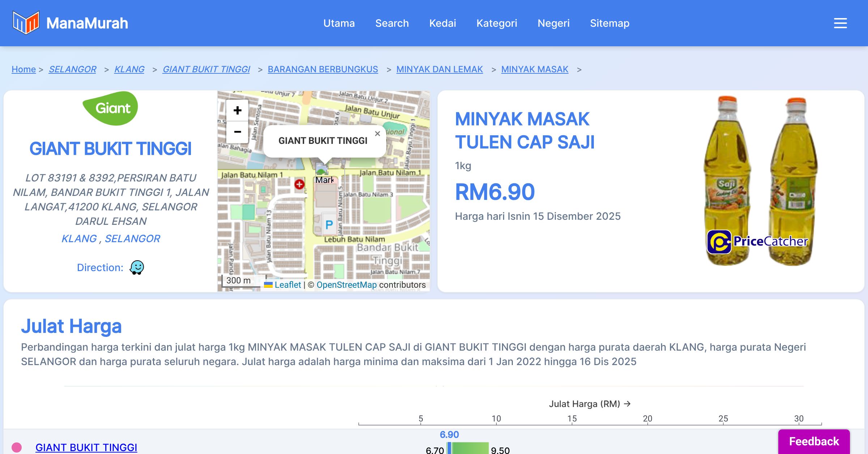868x454 pixels.
Task: Open the Sitemap nav link
Action: (609, 23)
